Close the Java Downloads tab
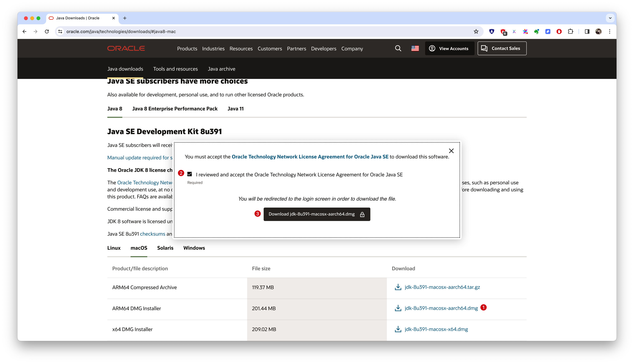Image resolution: width=634 pixels, height=364 pixels. 114,18
